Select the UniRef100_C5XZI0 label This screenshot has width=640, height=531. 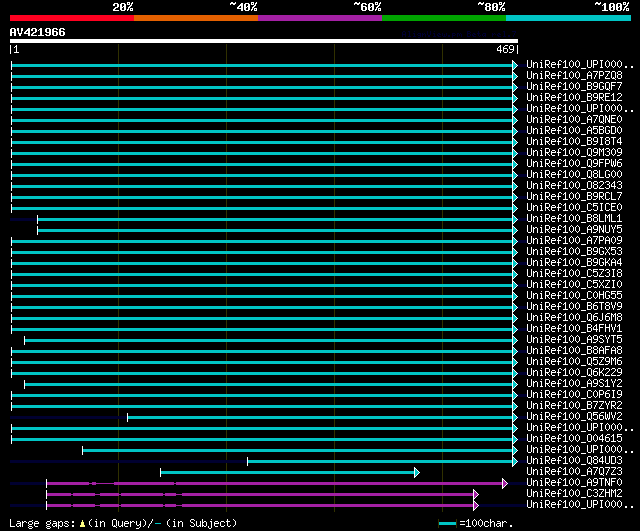[574, 285]
